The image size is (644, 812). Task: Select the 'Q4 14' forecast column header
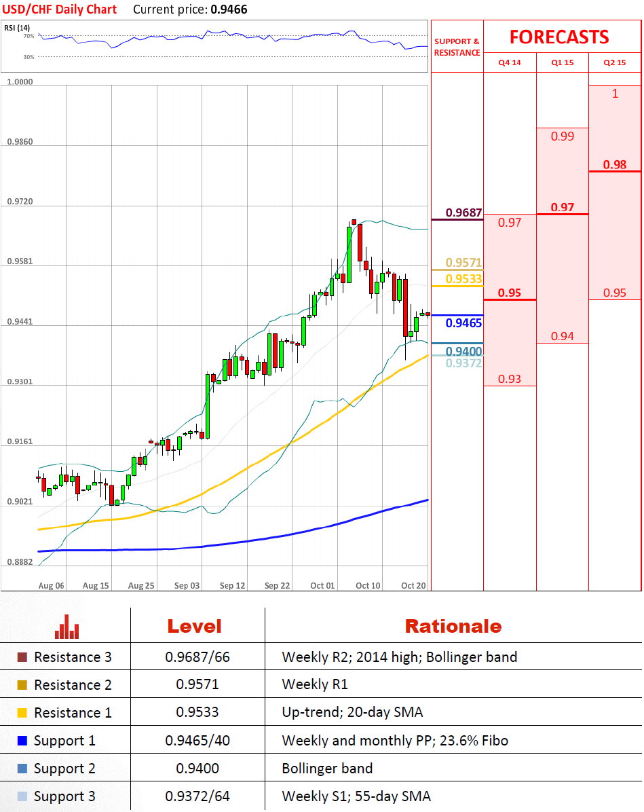[510, 62]
